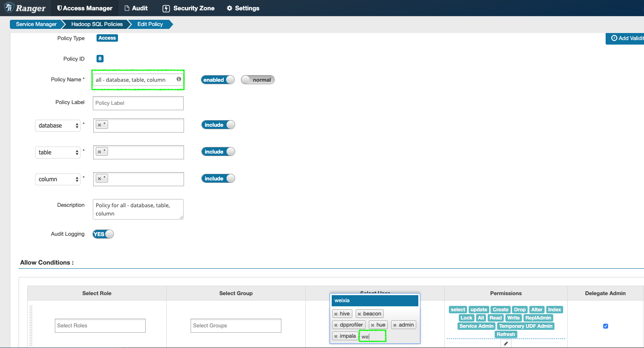Remove the admin user tag
644x348 pixels.
pos(395,325)
